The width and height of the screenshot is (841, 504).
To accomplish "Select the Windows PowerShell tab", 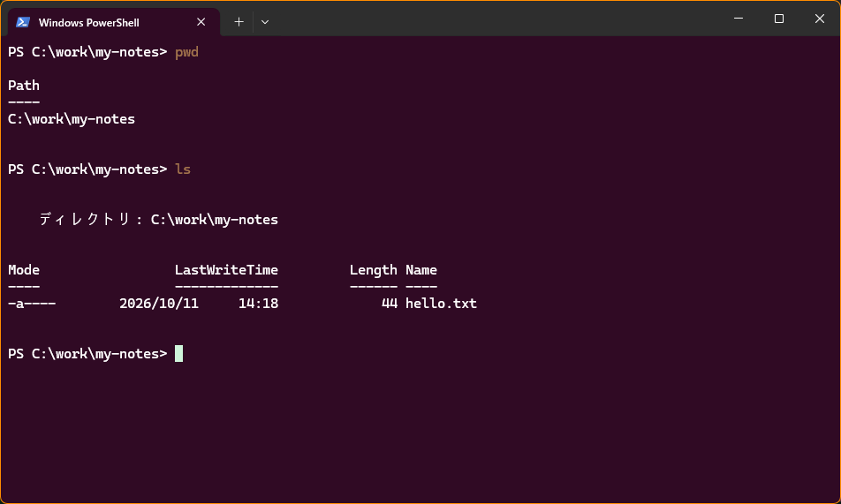I will 114,23.
